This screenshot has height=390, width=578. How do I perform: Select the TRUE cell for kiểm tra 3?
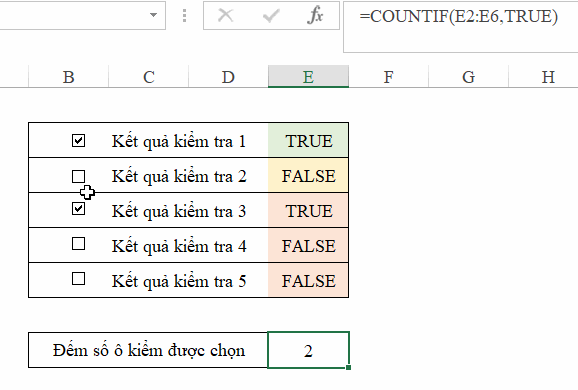click(308, 210)
